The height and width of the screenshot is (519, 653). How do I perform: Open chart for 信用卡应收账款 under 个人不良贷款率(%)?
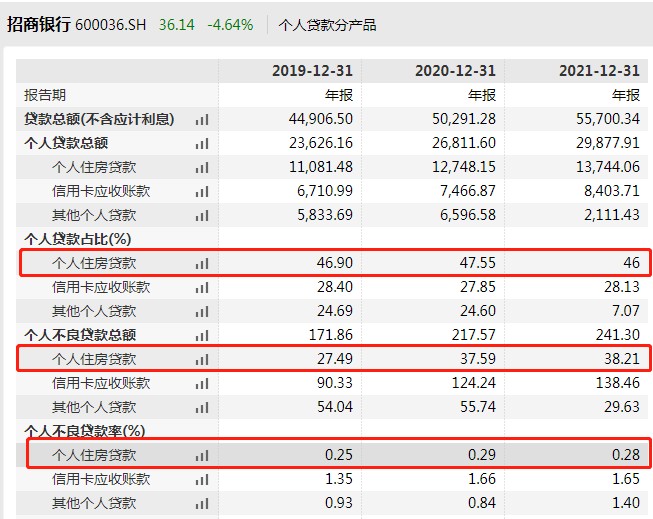(x=203, y=479)
